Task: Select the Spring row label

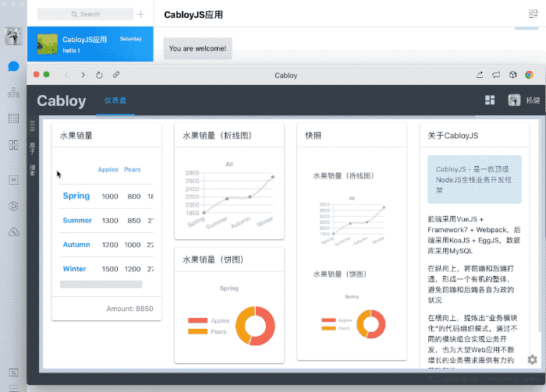Action: pos(76,196)
